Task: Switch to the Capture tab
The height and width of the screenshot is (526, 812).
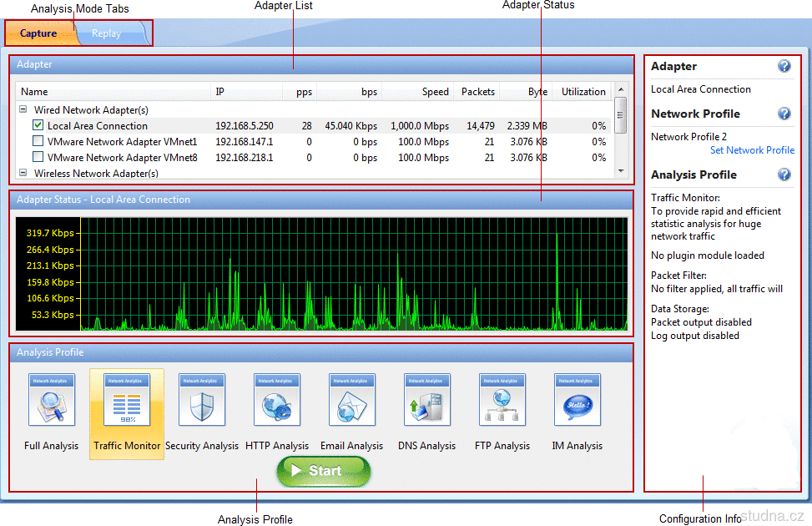Action: tap(38, 34)
